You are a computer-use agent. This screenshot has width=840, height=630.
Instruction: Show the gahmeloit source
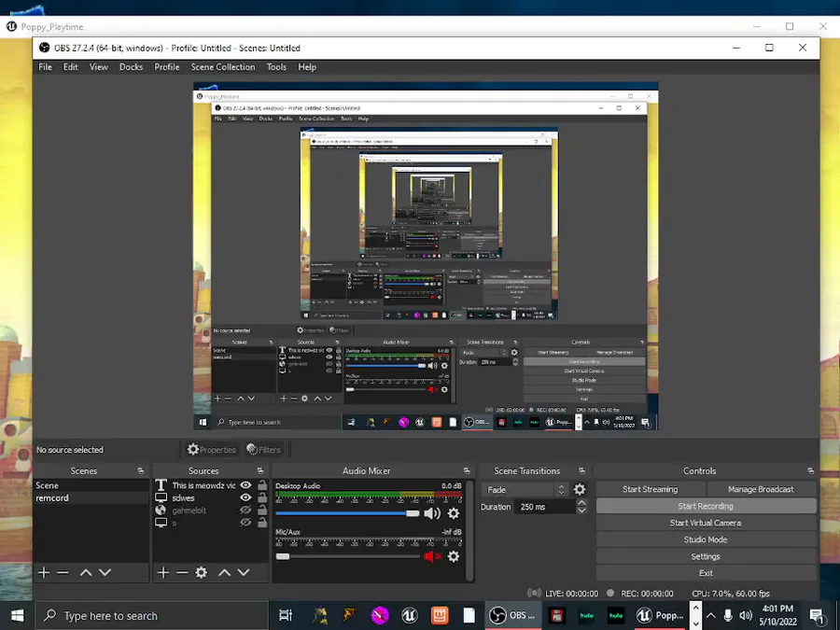245,510
